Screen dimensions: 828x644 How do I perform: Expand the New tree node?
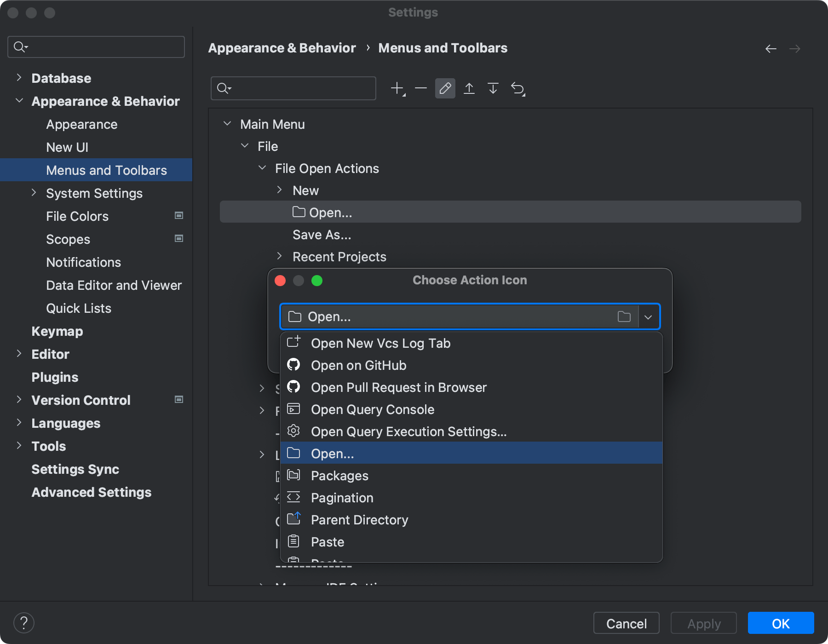click(x=279, y=190)
